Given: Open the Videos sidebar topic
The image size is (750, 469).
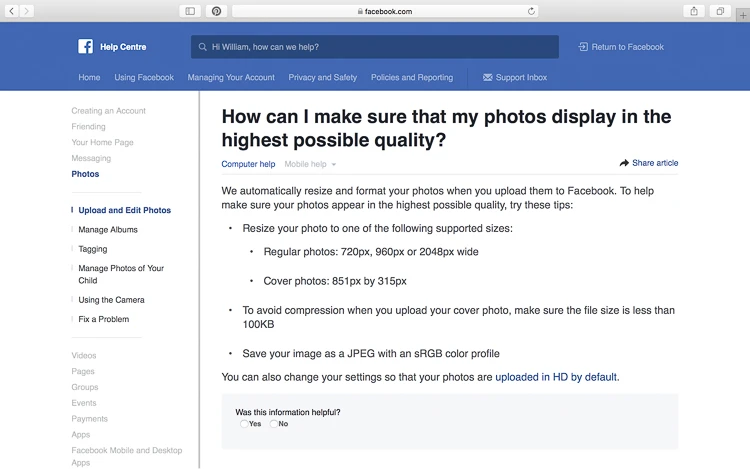Looking at the screenshot, I should point(84,356).
